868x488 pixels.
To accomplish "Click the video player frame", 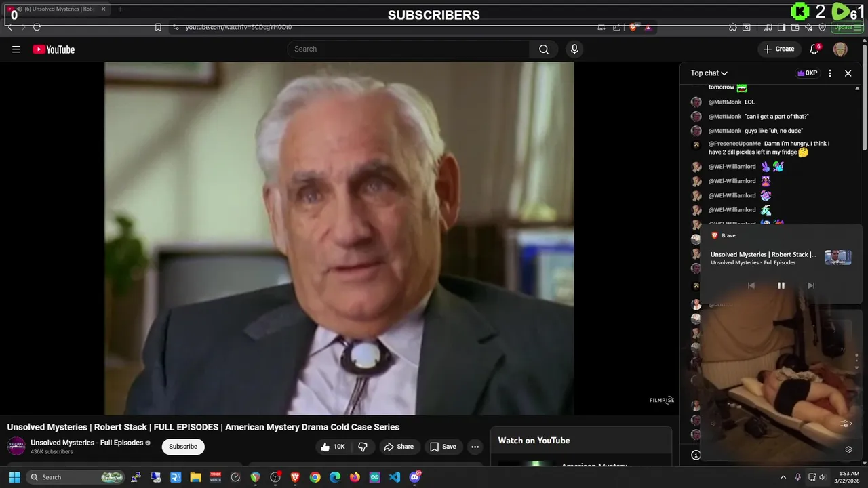I will tap(339, 238).
